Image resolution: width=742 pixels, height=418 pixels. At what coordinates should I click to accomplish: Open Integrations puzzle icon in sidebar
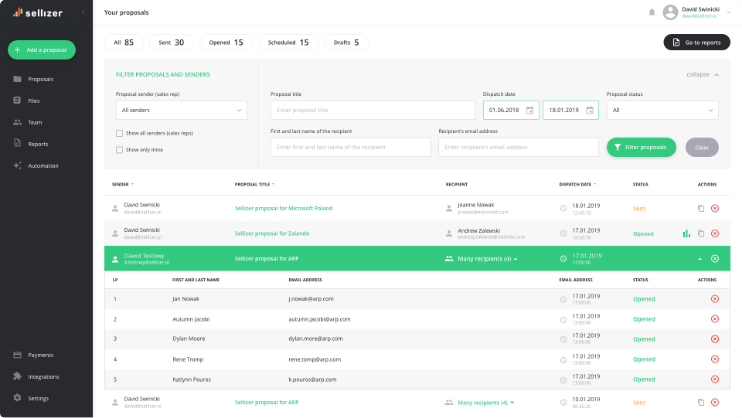[17, 376]
